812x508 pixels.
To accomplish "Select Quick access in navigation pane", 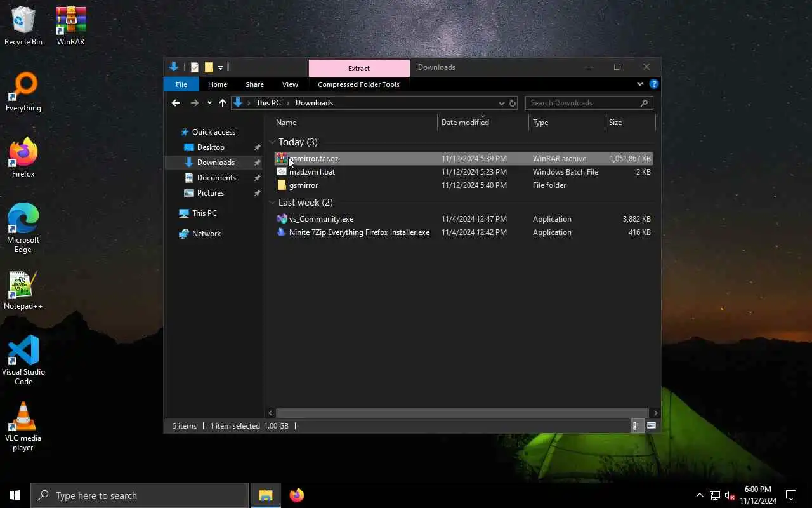I will coord(214,132).
